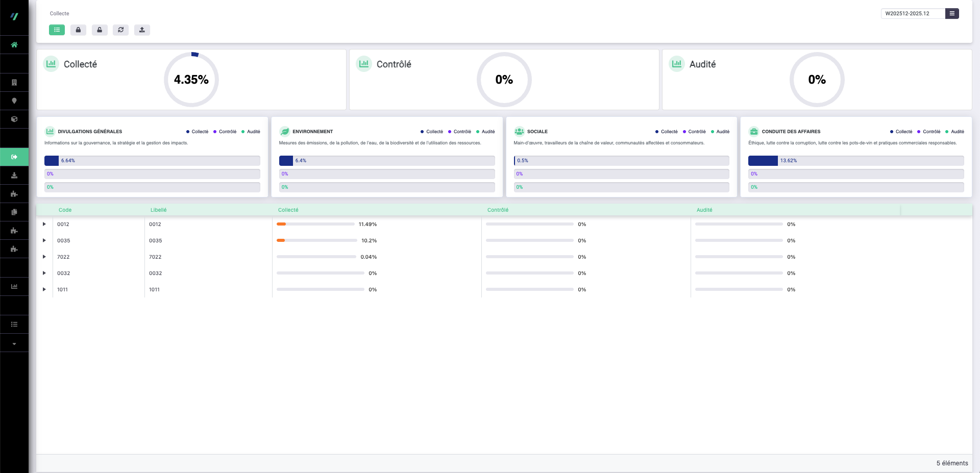Open the home icon in the sidebar
980x473 pixels.
click(14, 45)
